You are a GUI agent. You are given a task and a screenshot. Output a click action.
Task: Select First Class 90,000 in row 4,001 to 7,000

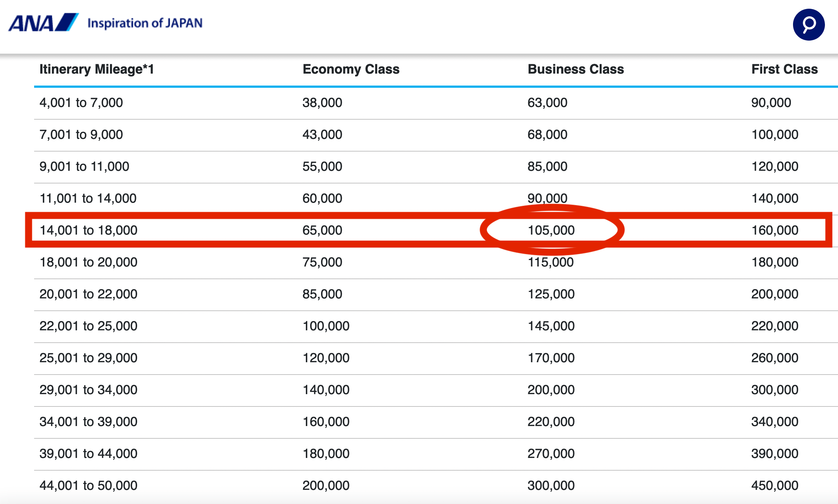(771, 103)
